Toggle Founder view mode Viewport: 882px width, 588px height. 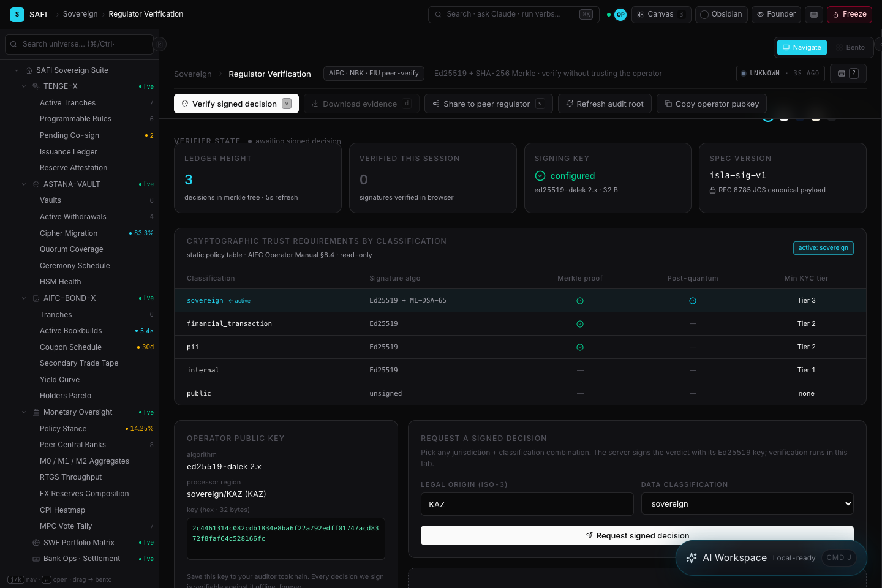point(776,14)
